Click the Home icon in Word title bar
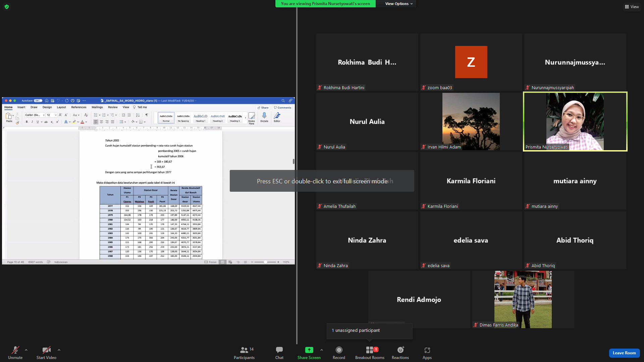 [47, 101]
